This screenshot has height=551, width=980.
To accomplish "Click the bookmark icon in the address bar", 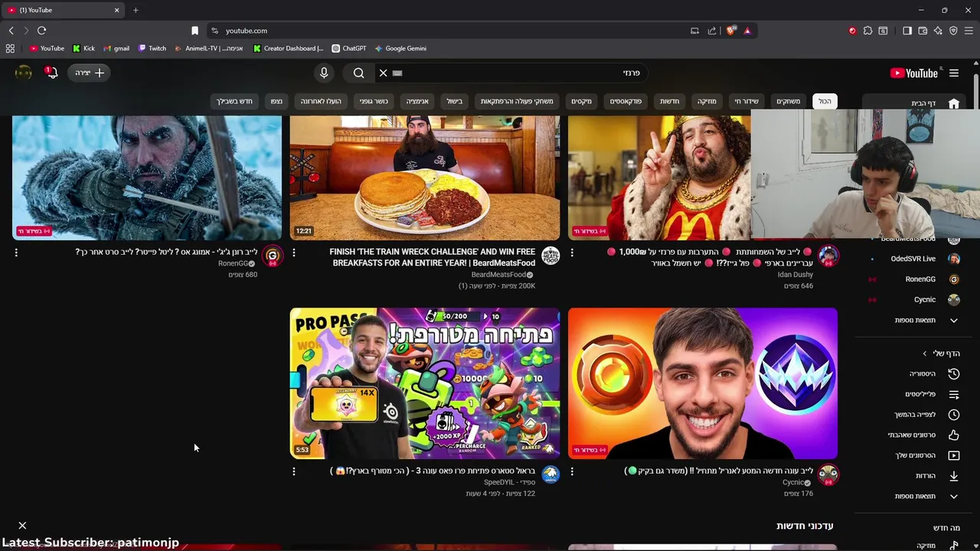I will (x=194, y=31).
